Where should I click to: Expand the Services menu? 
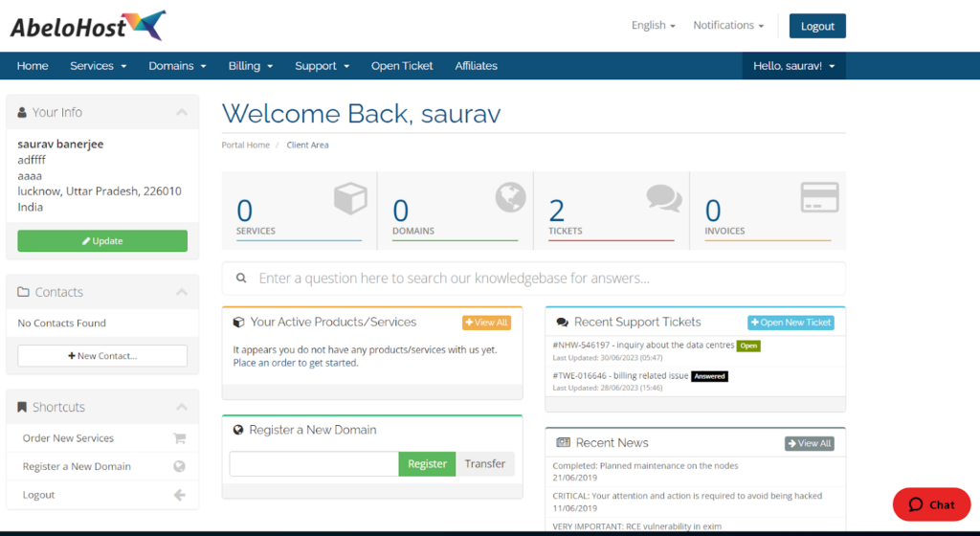99,66
